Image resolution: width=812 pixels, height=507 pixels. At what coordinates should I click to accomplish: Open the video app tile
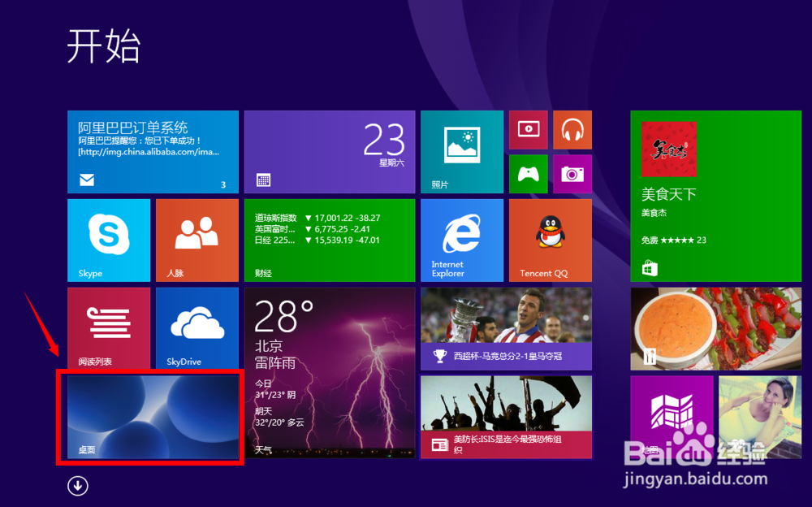click(528, 129)
